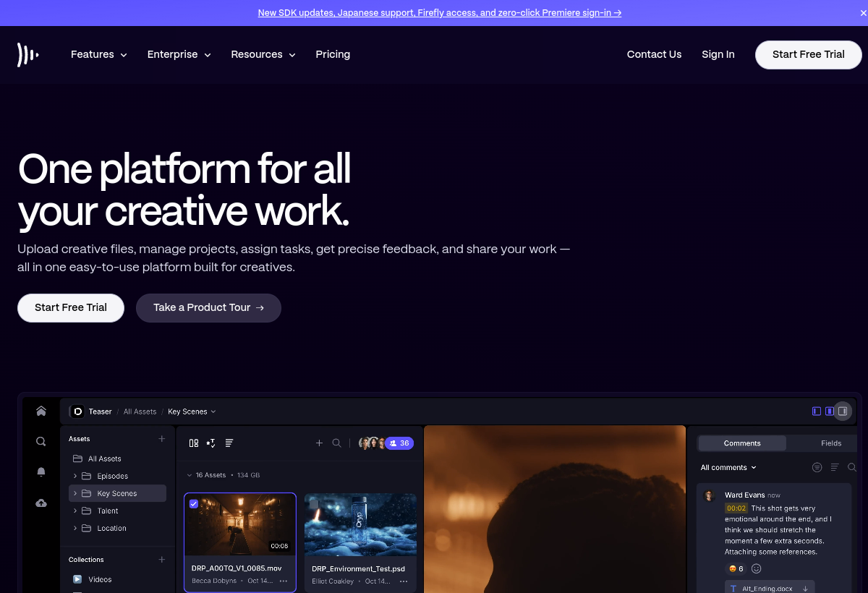Click the Teaser breadcrumb
The image size is (868, 593).
click(x=100, y=411)
